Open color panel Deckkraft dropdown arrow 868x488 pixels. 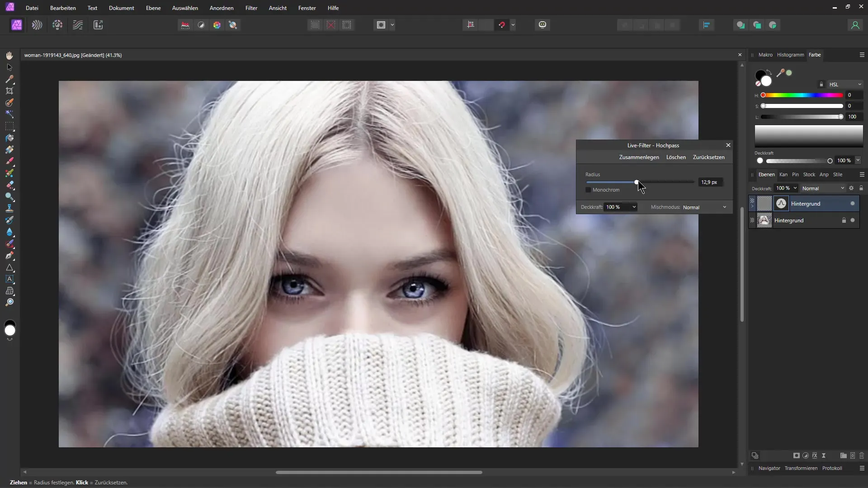(858, 160)
